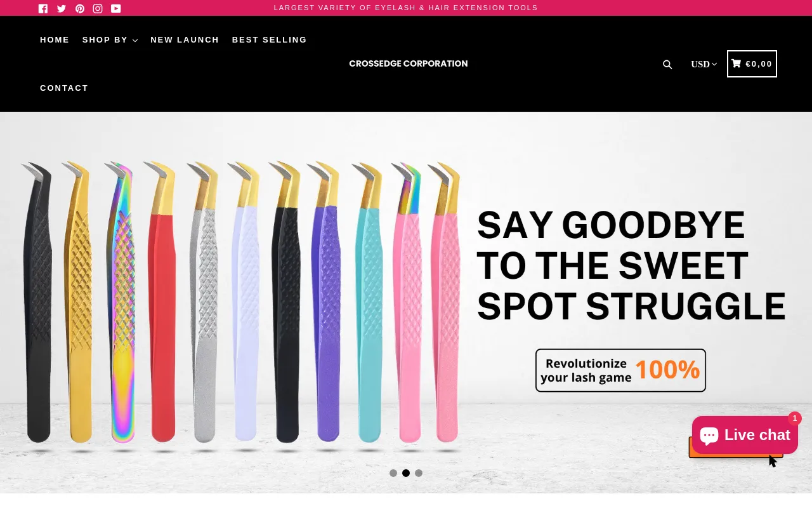The height and width of the screenshot is (508, 812).
Task: Go to the HOME menu item
Action: coord(55,40)
